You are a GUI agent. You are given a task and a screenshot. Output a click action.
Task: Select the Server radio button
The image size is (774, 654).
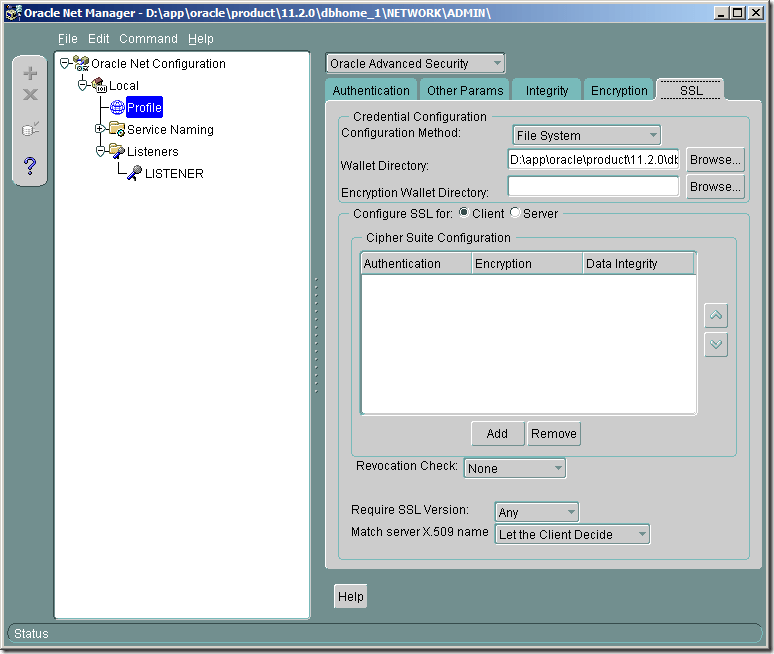(515, 213)
